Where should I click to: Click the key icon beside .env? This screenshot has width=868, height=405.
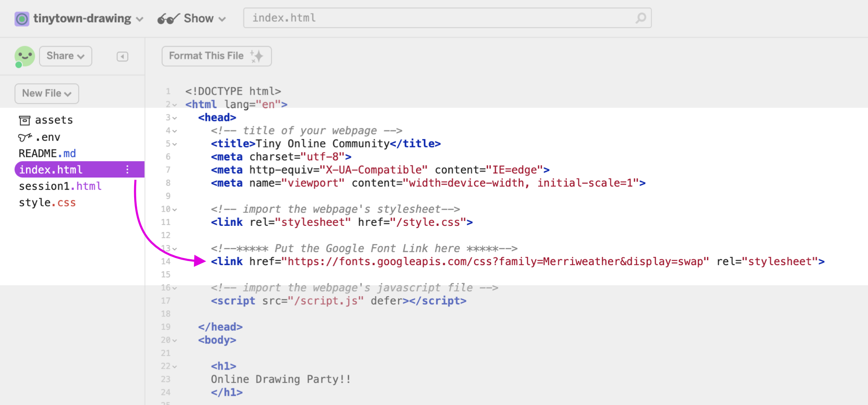coord(24,137)
